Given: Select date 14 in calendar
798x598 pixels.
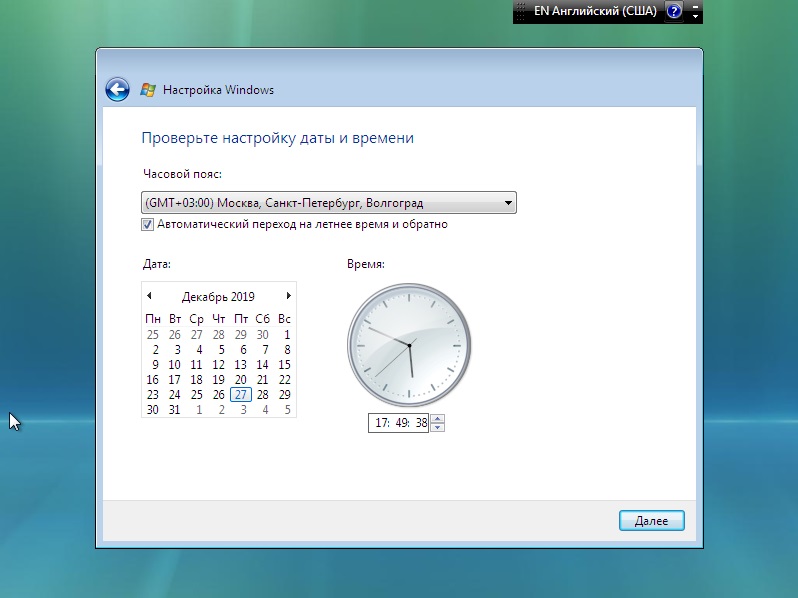Looking at the screenshot, I should (263, 364).
